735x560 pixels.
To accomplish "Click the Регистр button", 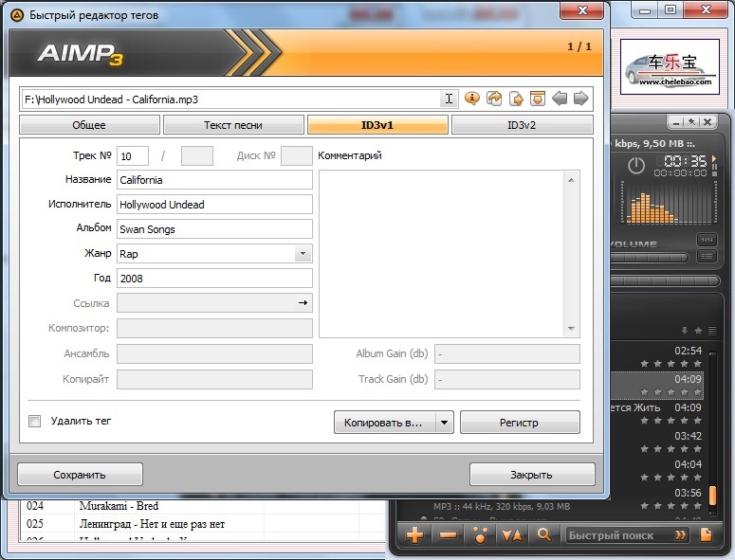I will tap(520, 423).
